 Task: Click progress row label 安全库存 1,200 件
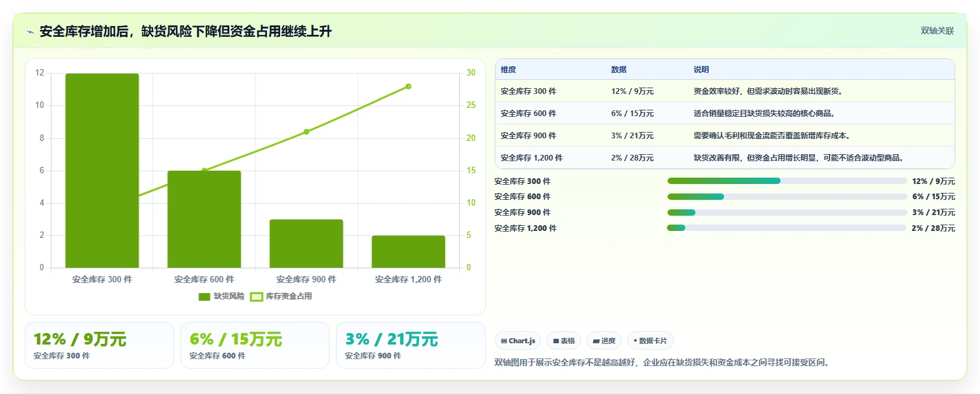tap(525, 228)
